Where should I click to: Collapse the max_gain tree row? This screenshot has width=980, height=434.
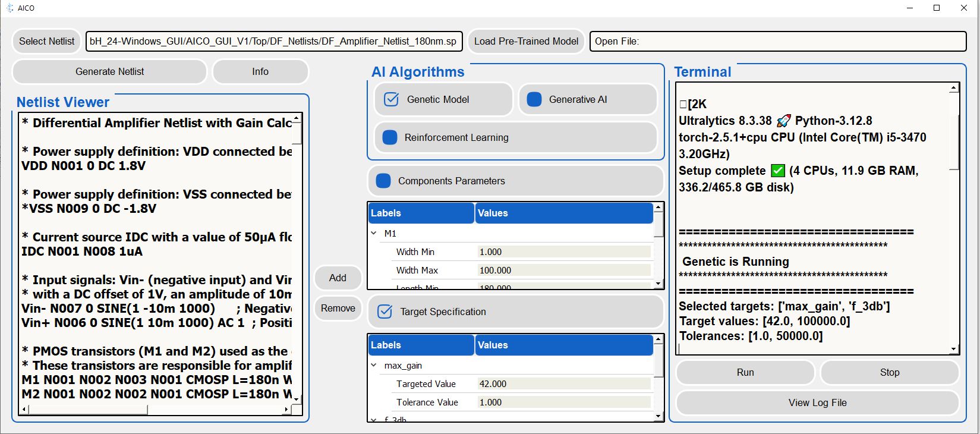(374, 365)
